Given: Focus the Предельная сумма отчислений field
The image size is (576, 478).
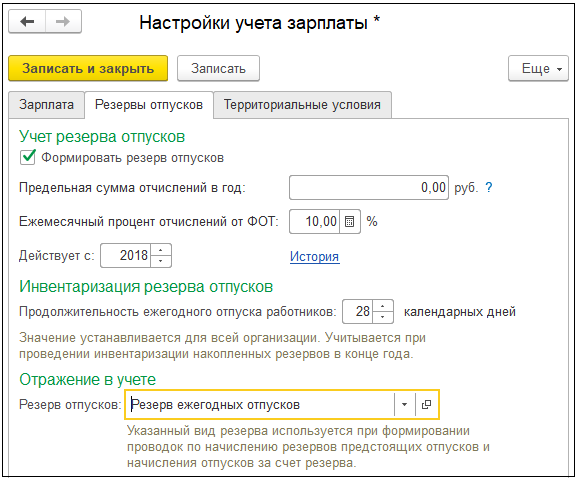Looking at the screenshot, I should (x=369, y=187).
